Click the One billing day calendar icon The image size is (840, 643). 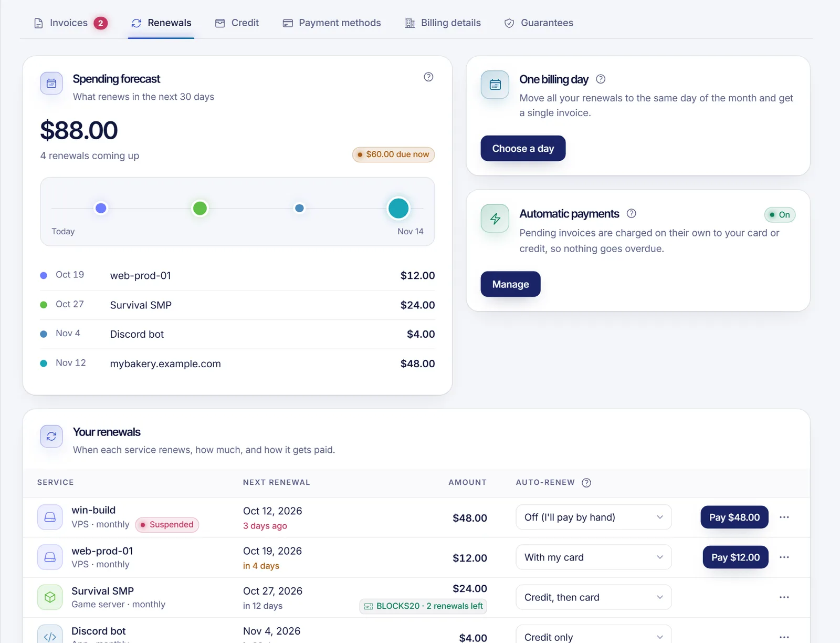pyautogui.click(x=495, y=85)
